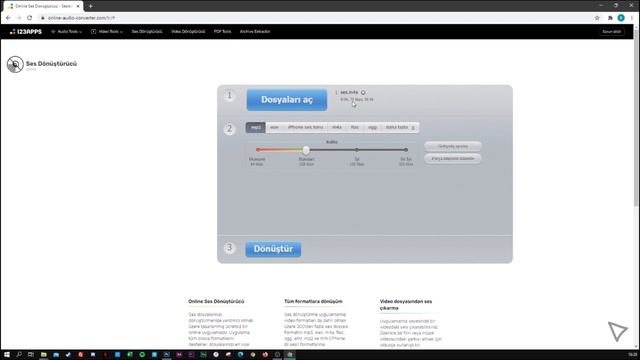640x360 pixels.
Task: Open Ses Dönüştürücü in the top nav
Action: (147, 31)
